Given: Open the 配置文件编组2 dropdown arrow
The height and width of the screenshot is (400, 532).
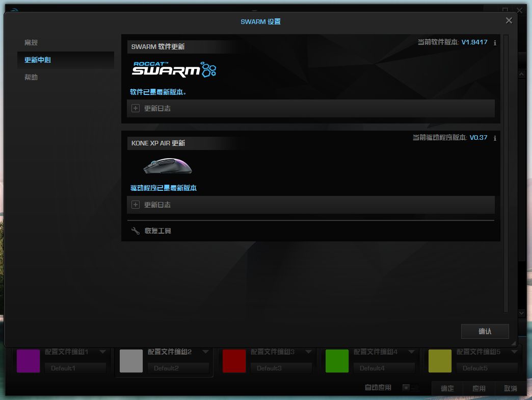Looking at the screenshot, I should pyautogui.click(x=205, y=352).
